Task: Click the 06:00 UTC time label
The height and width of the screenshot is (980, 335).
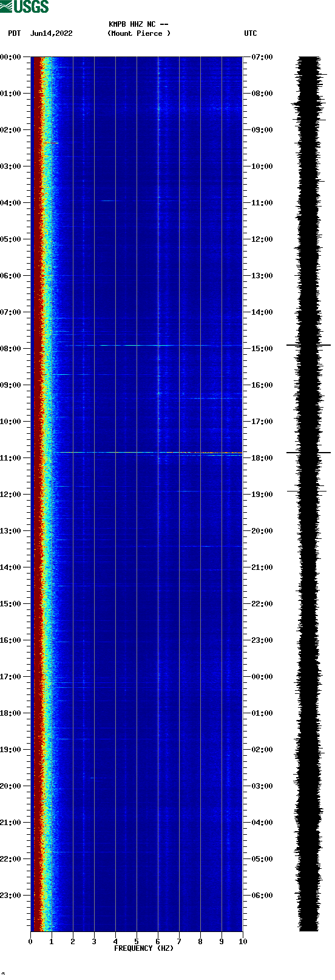Action: click(x=262, y=896)
